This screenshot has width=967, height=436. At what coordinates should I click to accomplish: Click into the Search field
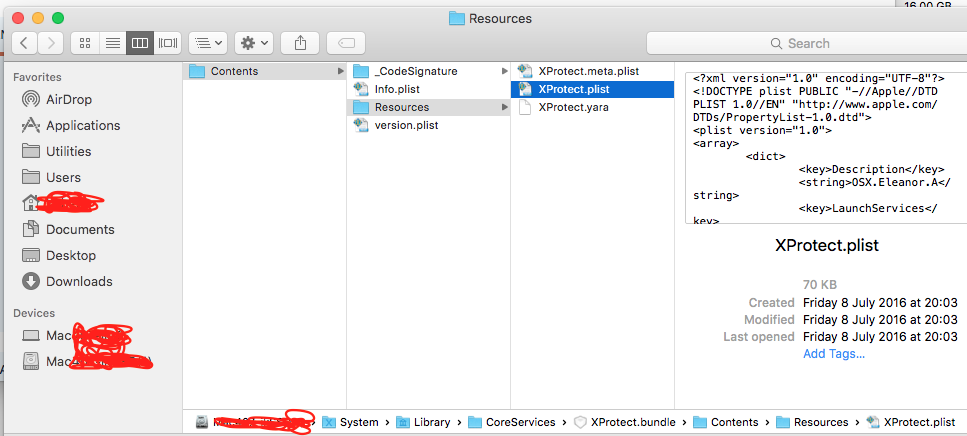click(x=807, y=43)
